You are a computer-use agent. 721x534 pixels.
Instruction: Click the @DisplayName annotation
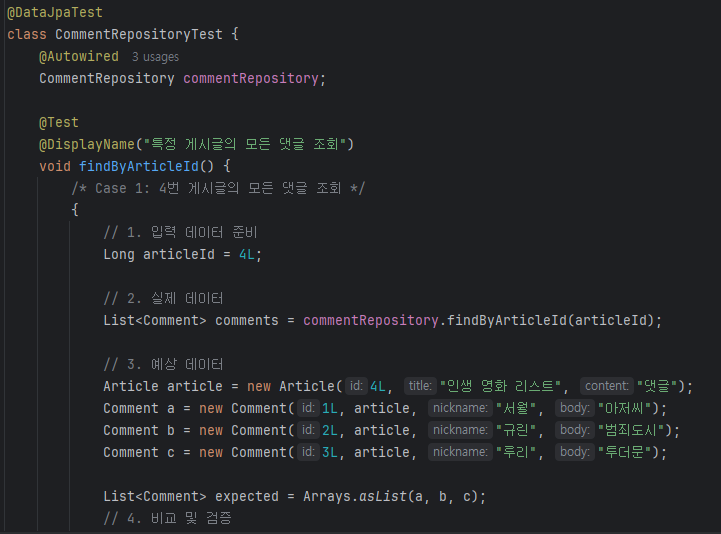[x=87, y=144]
